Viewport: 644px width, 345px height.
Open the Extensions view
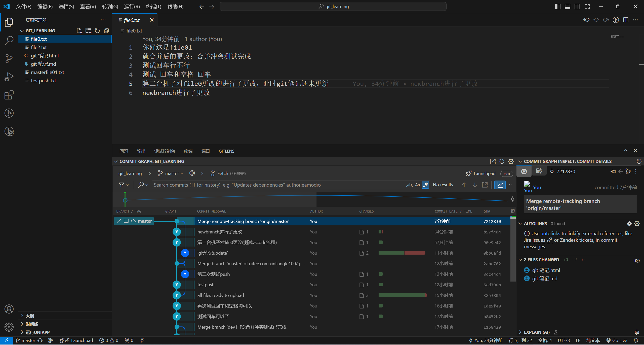click(9, 95)
